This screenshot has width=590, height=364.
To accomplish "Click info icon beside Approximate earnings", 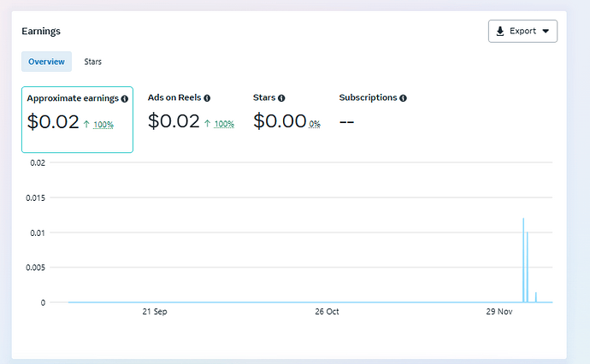I will click(x=125, y=99).
